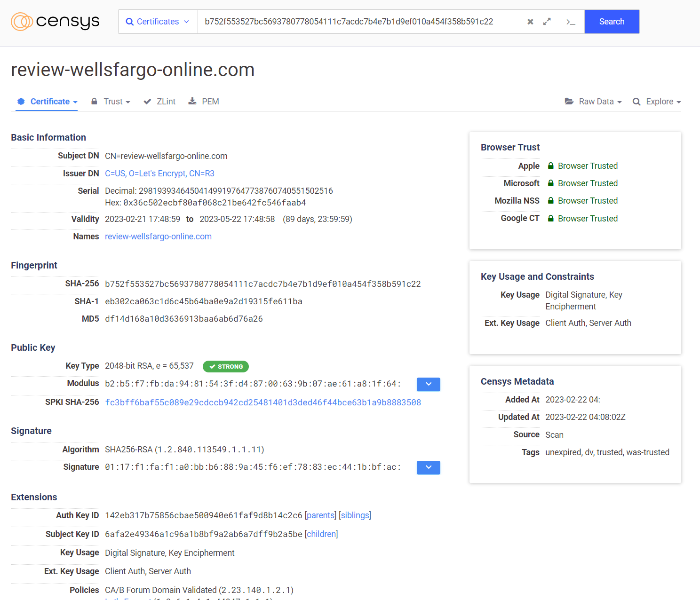Image resolution: width=700 pixels, height=600 pixels.
Task: Open the SPKI SHA-256 fingerprint link
Action: [x=263, y=403]
